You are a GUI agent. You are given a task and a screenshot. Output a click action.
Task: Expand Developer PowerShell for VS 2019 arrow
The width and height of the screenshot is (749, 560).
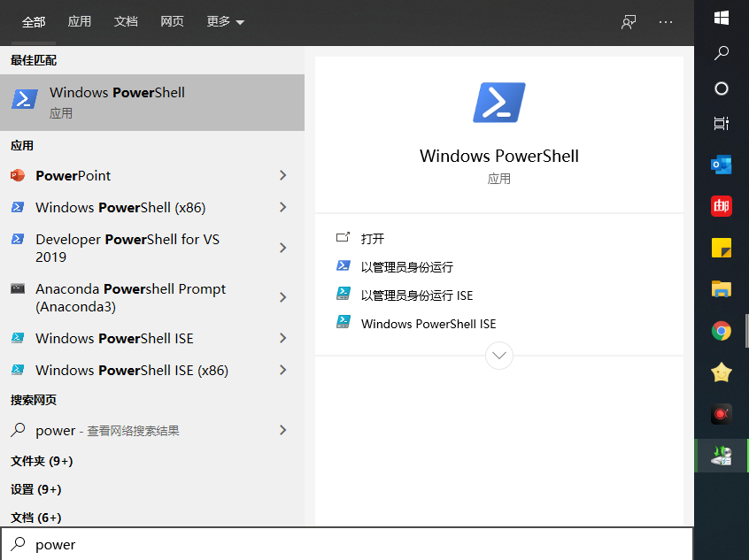click(282, 248)
